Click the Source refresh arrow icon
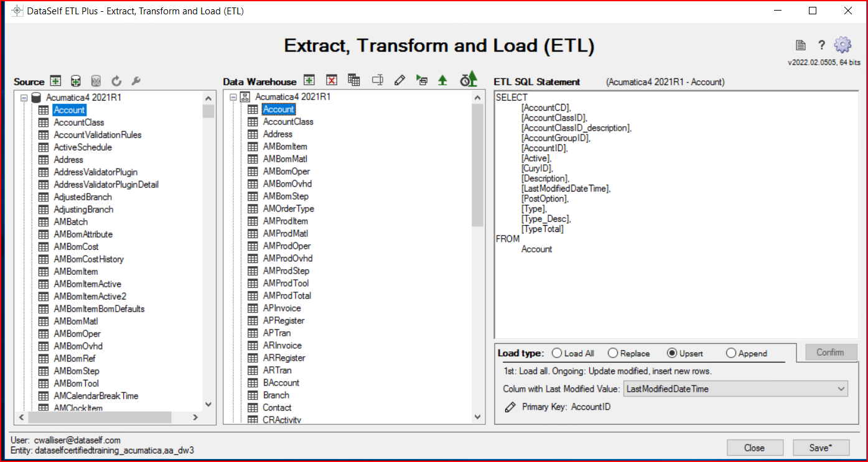 click(116, 81)
